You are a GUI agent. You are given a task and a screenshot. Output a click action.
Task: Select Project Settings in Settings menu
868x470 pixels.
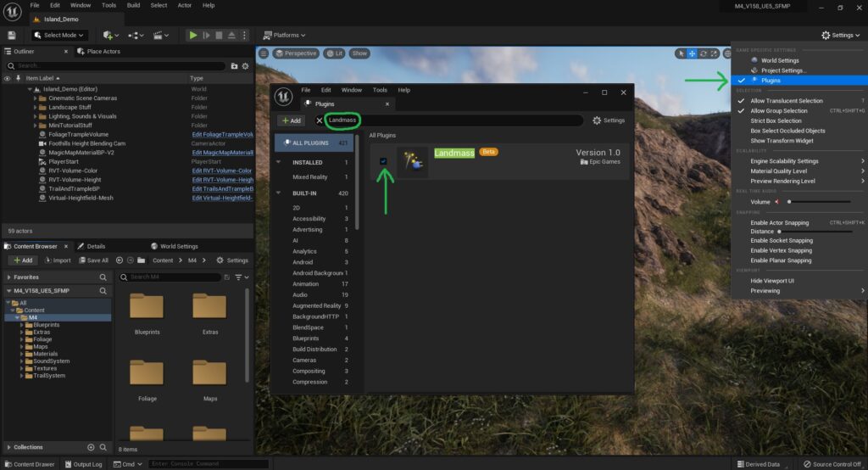tap(782, 70)
